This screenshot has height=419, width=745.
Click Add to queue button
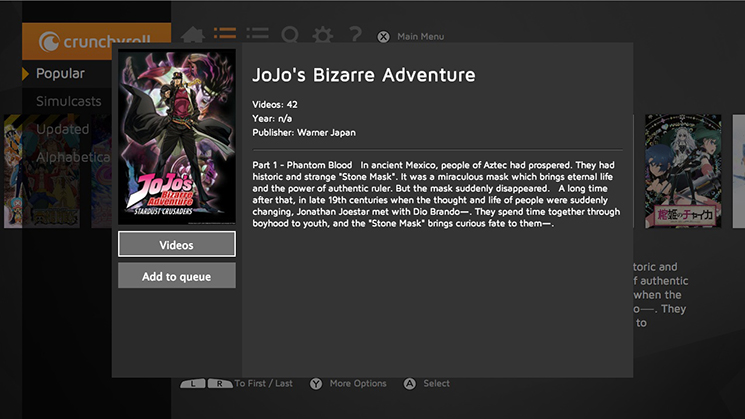click(x=177, y=276)
